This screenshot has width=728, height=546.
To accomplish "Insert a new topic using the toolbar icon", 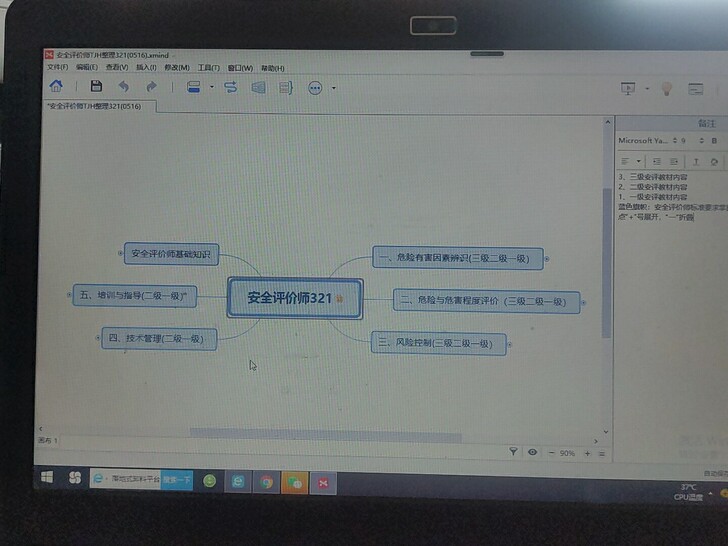I will 195,87.
